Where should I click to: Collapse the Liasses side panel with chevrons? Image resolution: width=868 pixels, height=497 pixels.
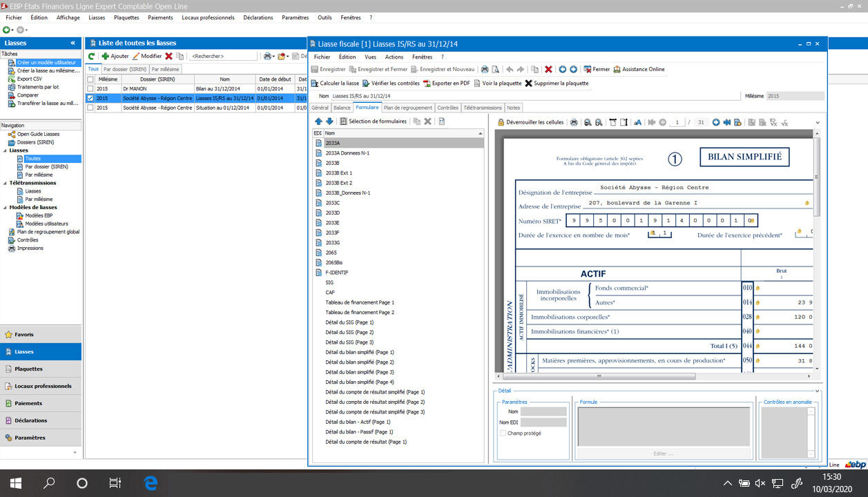pyautogui.click(x=73, y=43)
